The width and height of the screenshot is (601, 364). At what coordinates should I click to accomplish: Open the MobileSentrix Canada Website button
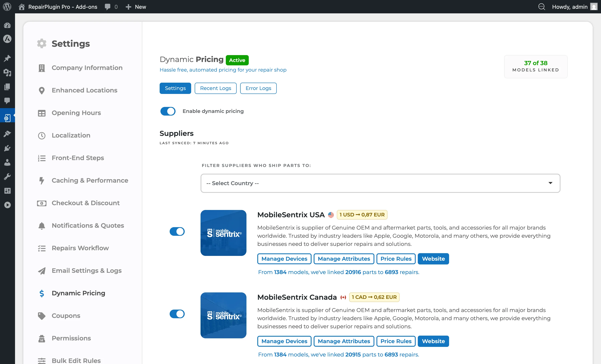point(433,341)
